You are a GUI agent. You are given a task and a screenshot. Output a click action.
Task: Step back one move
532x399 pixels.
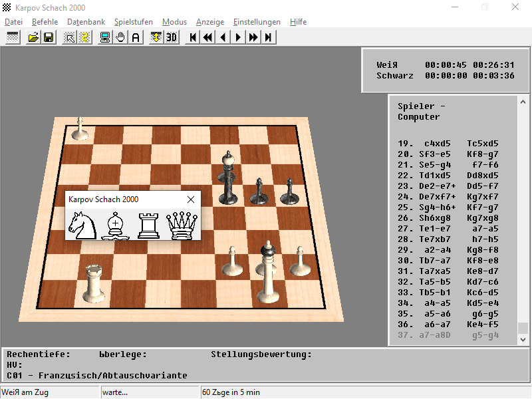(x=223, y=37)
